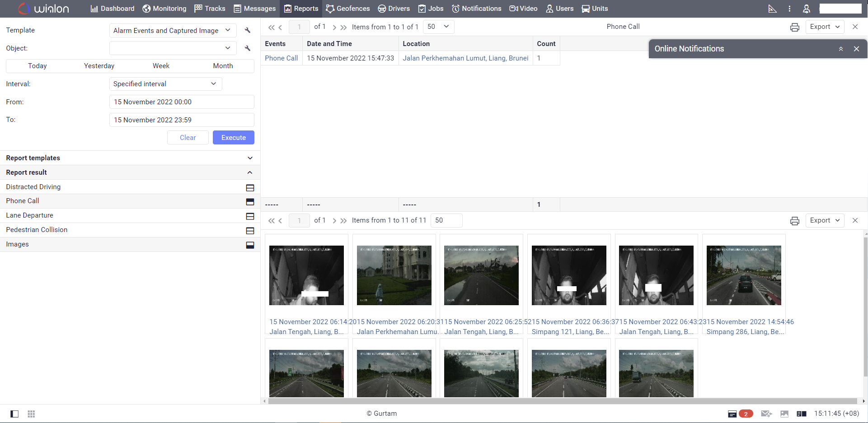Toggle the Images result view
868x423 pixels.
[250, 245]
